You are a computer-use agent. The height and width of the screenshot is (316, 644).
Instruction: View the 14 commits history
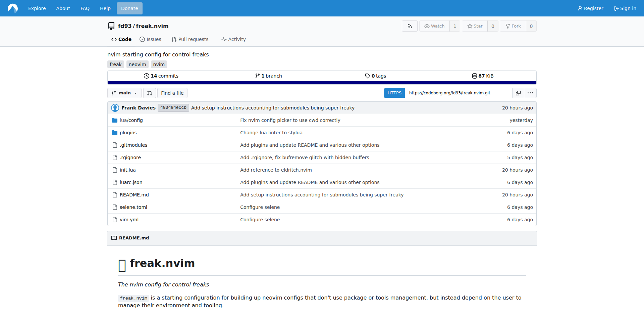161,76
